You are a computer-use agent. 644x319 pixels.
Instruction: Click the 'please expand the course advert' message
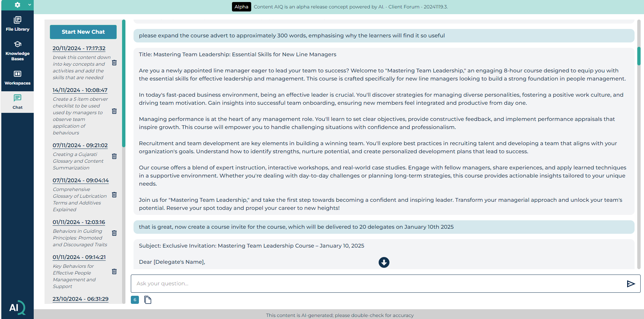pyautogui.click(x=384, y=36)
